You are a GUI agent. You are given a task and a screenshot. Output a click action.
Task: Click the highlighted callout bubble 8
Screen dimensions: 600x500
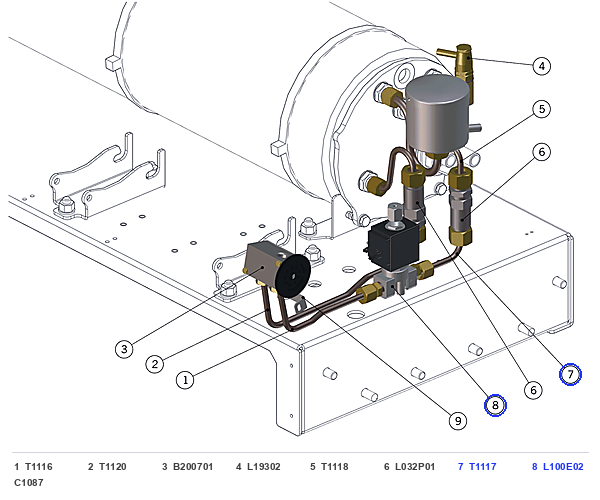(495, 405)
